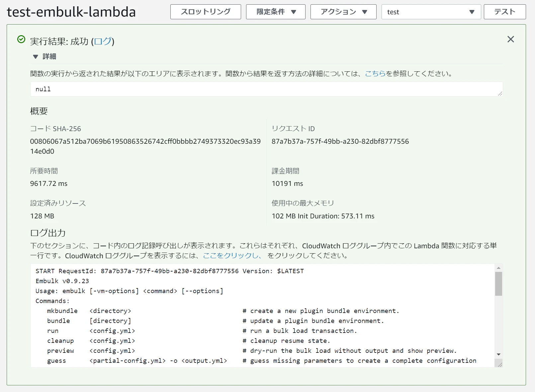Open the ログ link in result header
This screenshot has width=535, height=392.
coord(103,41)
